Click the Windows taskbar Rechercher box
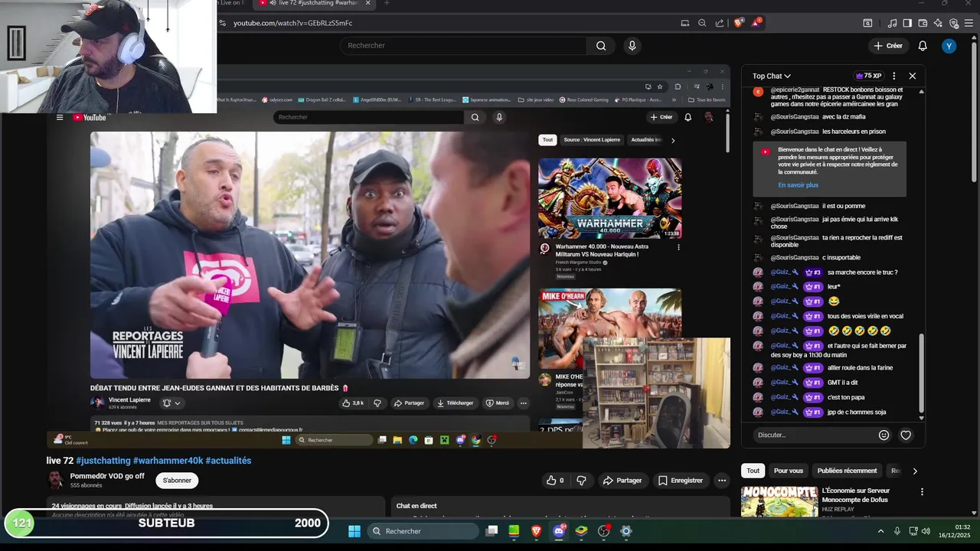The width and height of the screenshot is (980, 551). pos(423,531)
